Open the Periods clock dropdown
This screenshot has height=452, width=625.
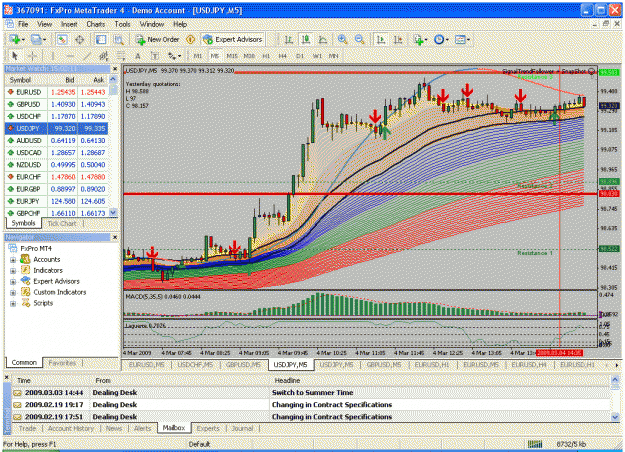pyautogui.click(x=441, y=39)
